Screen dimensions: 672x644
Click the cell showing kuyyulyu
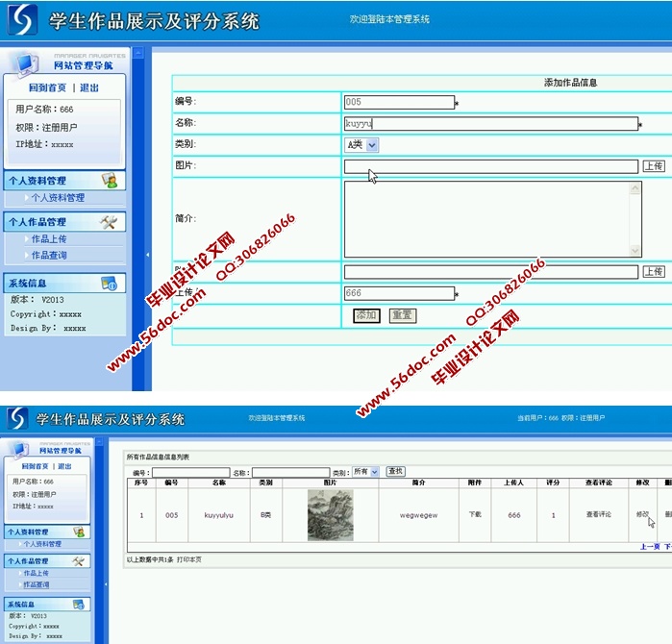219,515
